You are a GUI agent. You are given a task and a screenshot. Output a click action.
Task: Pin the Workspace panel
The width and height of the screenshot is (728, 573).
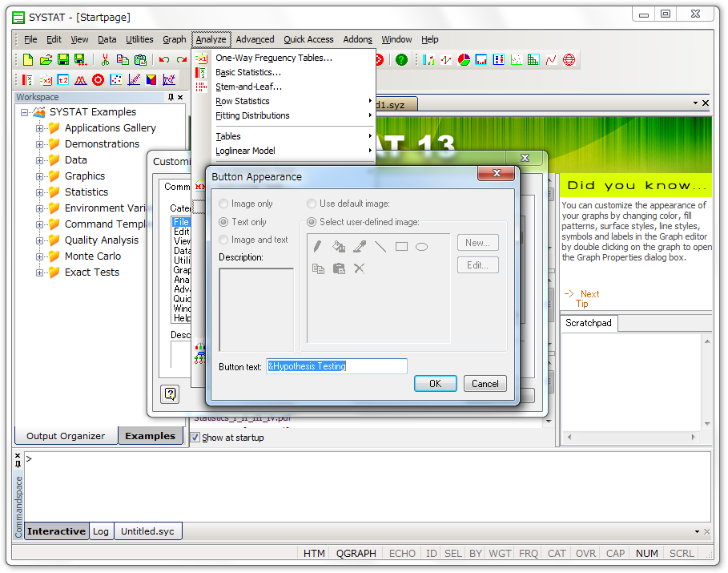(171, 97)
